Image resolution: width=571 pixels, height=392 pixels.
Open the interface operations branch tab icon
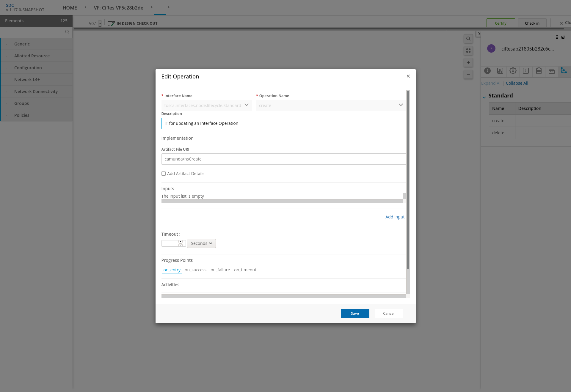click(x=564, y=70)
